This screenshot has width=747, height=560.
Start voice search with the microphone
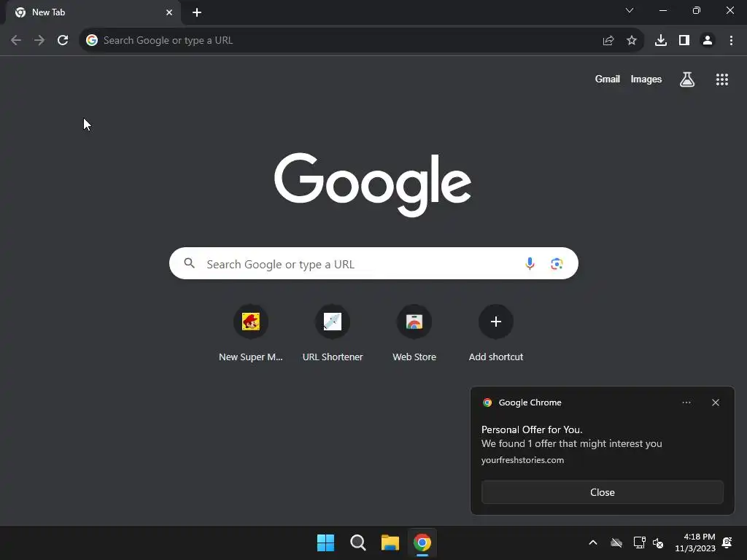tap(530, 263)
